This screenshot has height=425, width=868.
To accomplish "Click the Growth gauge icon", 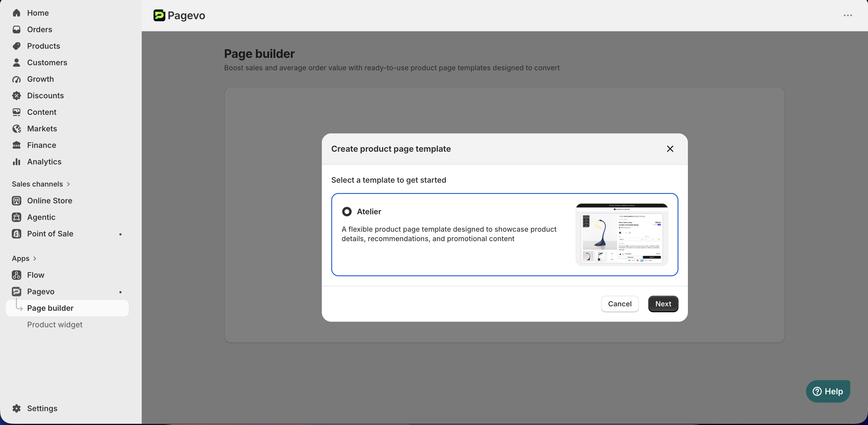I will [17, 79].
